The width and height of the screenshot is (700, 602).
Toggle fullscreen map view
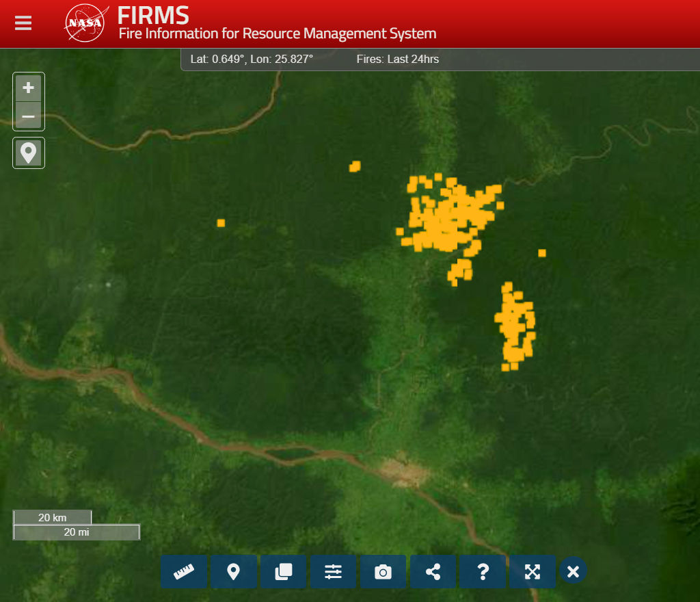pyautogui.click(x=533, y=571)
